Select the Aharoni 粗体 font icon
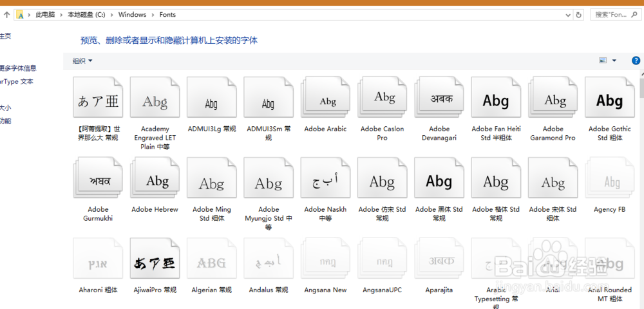644x309 pixels. point(98,259)
